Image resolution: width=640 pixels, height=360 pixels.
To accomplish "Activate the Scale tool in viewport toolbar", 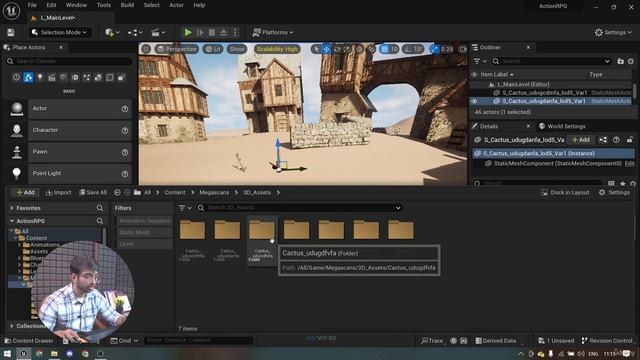I will pos(347,49).
